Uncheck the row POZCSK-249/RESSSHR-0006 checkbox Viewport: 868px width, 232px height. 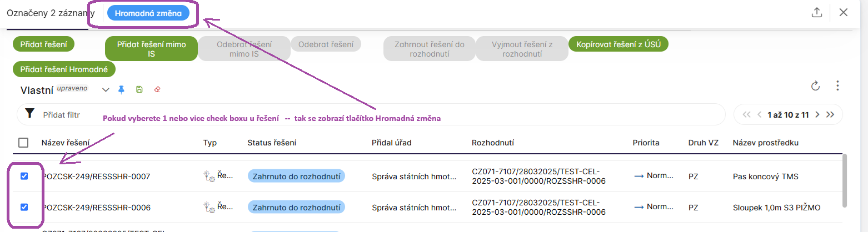[x=24, y=207]
